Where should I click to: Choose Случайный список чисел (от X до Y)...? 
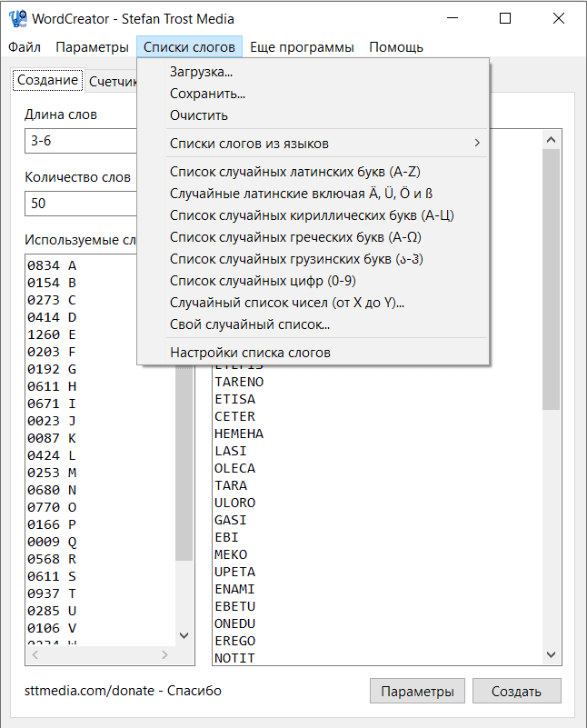coord(313,303)
